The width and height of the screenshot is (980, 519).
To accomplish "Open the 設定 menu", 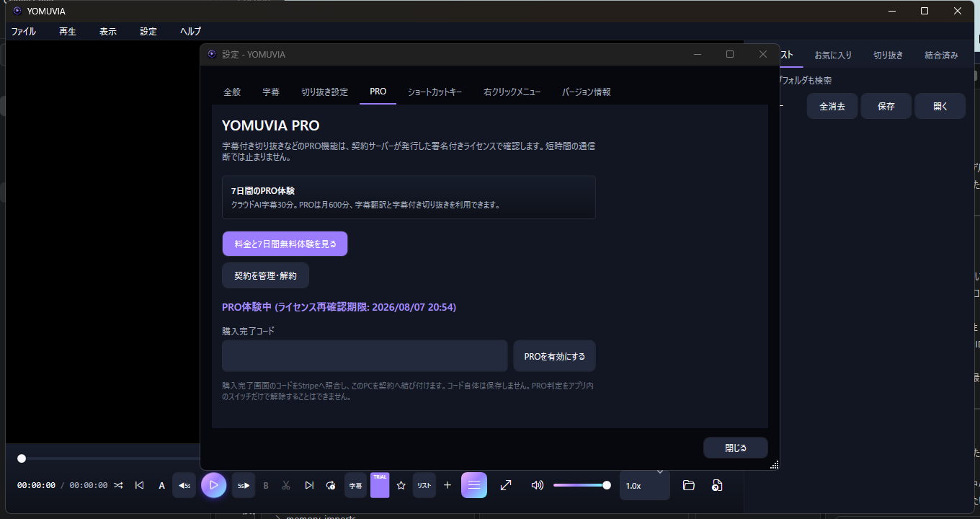I will (148, 31).
